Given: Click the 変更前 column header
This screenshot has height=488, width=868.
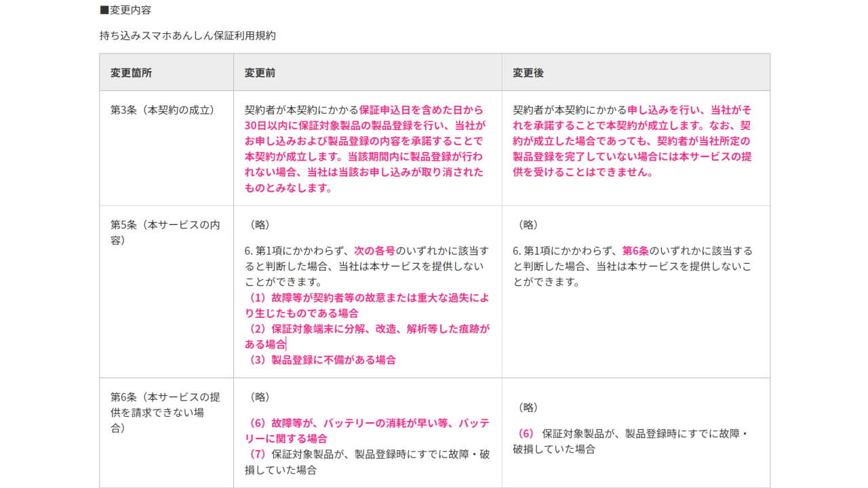Looking at the screenshot, I should 260,72.
